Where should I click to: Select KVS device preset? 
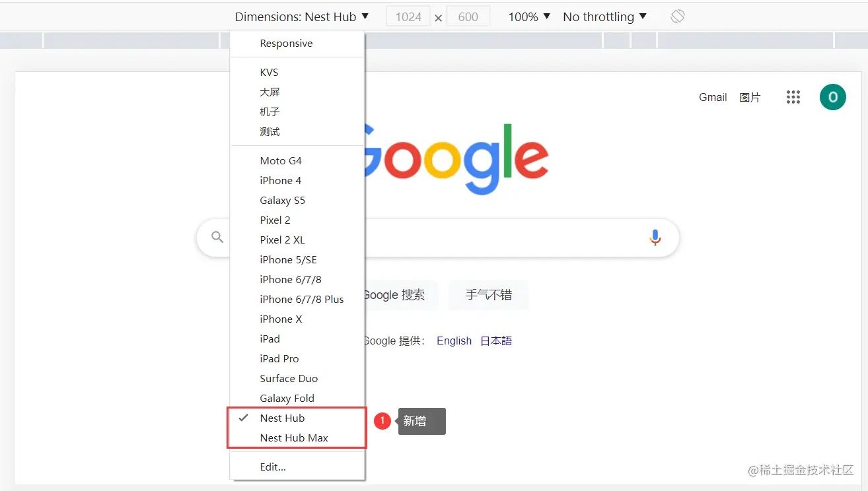pos(297,73)
